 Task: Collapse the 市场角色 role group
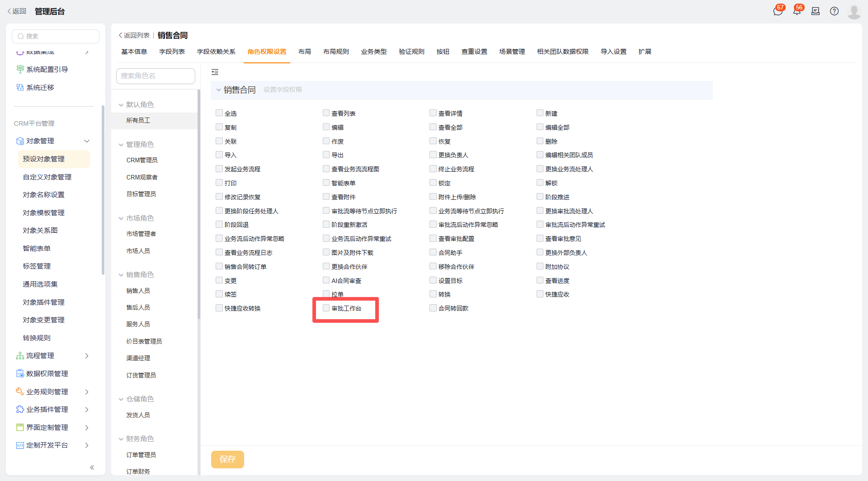pyautogui.click(x=121, y=218)
